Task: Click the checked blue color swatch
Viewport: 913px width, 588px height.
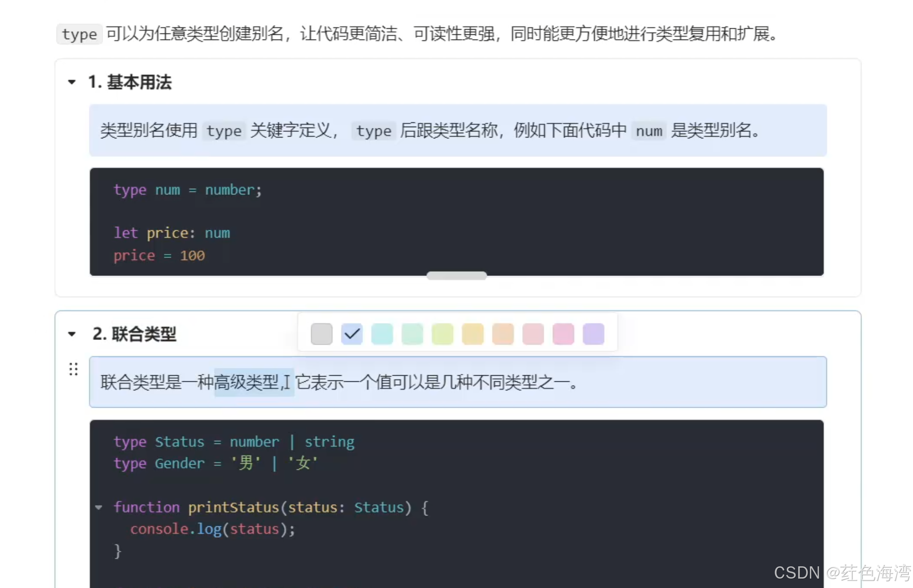Action: pos(352,334)
